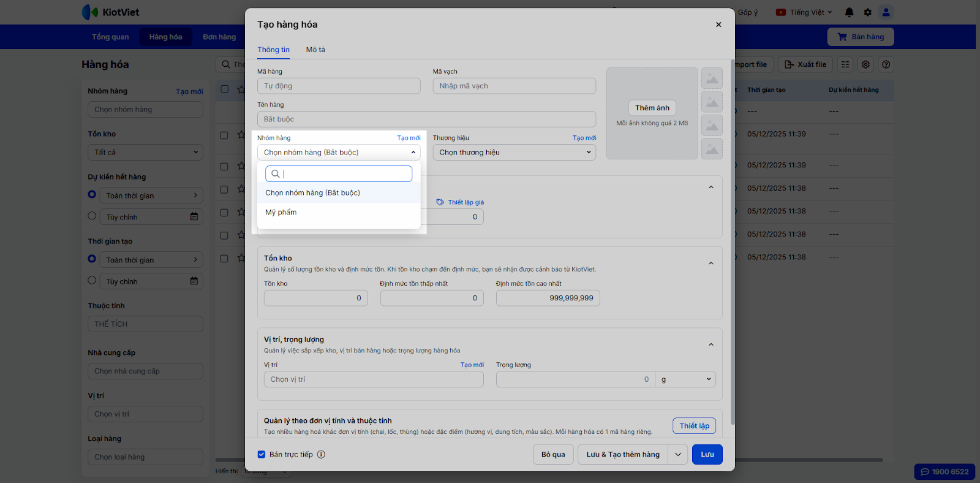Choose Mỹ phẩm from the group list
The width and height of the screenshot is (980, 483).
pyautogui.click(x=281, y=213)
